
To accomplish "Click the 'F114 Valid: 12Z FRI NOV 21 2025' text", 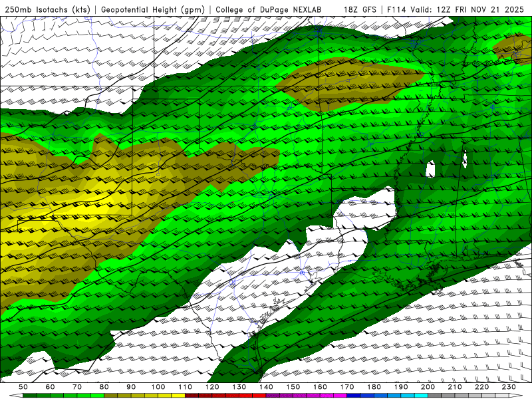I will tap(456, 10).
